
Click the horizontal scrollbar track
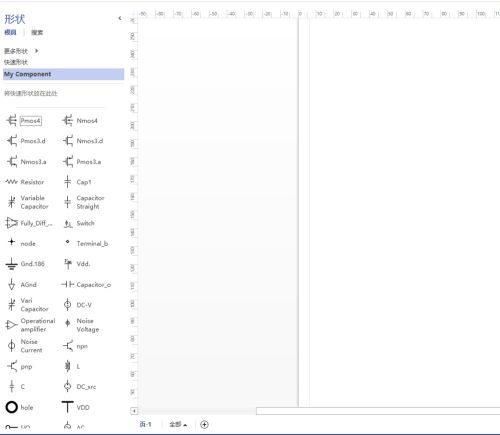tap(197, 411)
